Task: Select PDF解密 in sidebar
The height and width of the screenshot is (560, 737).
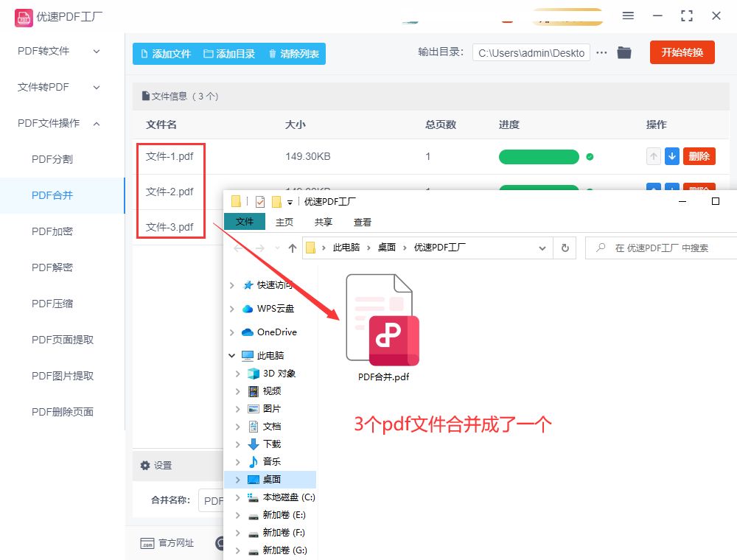Action: point(52,267)
